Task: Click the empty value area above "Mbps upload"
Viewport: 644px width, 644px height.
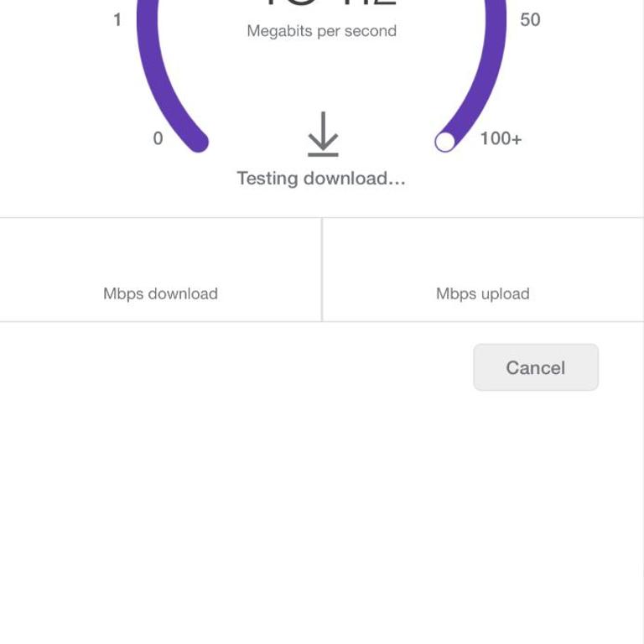Action: tap(483, 252)
